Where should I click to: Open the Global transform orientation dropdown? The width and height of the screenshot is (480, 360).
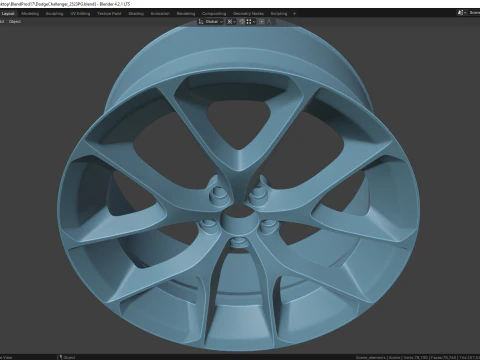coord(211,22)
